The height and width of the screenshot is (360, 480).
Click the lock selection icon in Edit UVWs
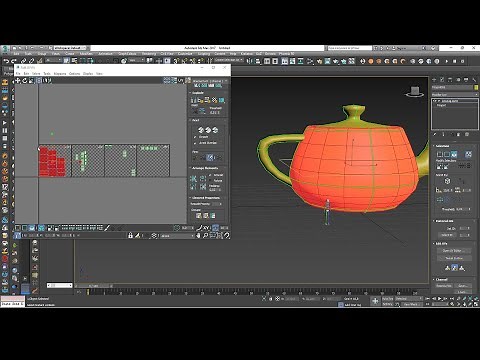130,235
